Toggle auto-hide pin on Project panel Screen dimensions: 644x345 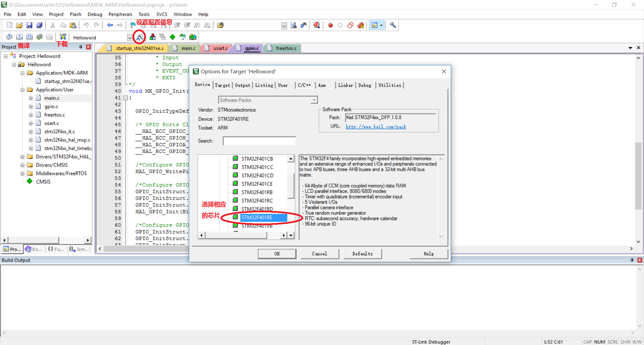(80, 47)
